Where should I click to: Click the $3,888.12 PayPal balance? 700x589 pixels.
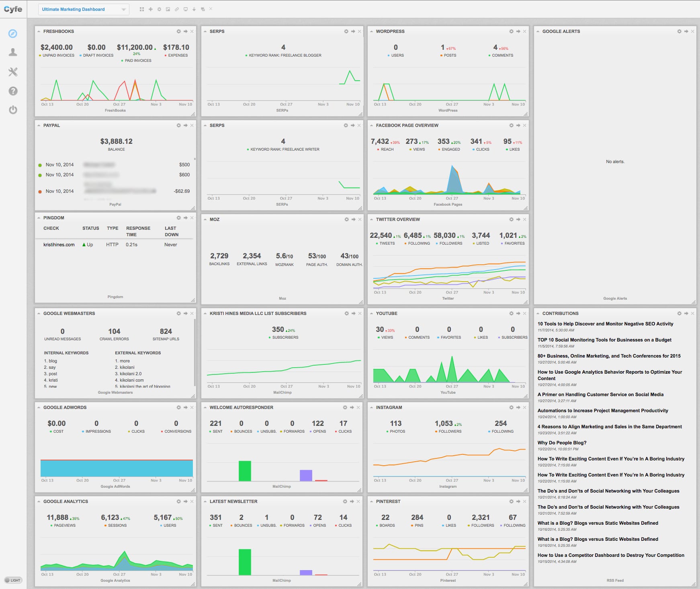(x=116, y=141)
